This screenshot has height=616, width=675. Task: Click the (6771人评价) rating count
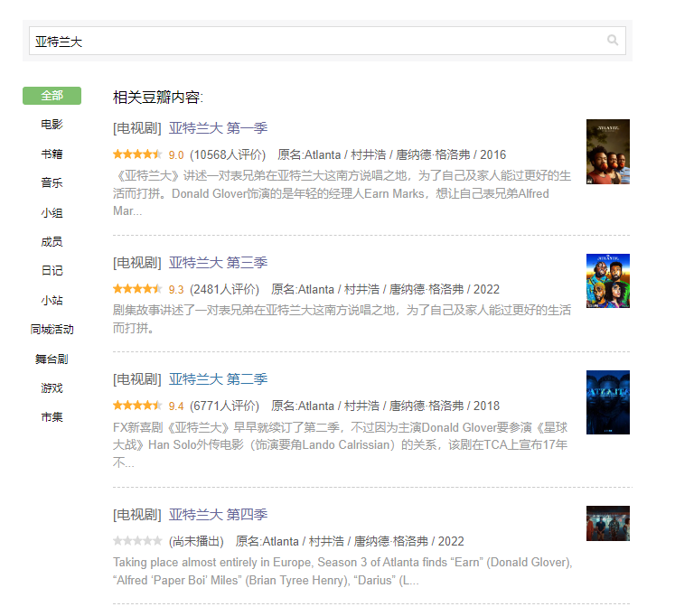tap(224, 406)
